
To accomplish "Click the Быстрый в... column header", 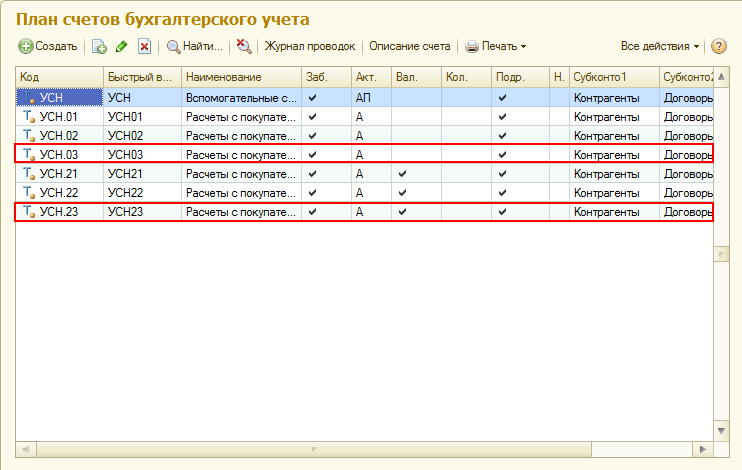I will 142,77.
